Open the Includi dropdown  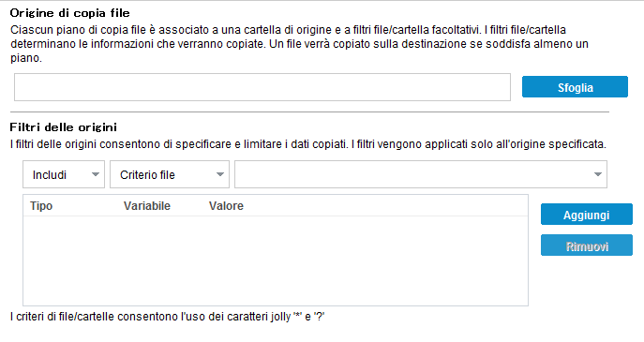coord(64,174)
